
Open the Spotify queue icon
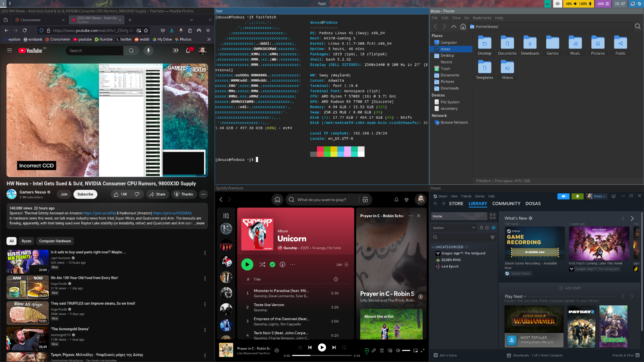tap(382, 350)
